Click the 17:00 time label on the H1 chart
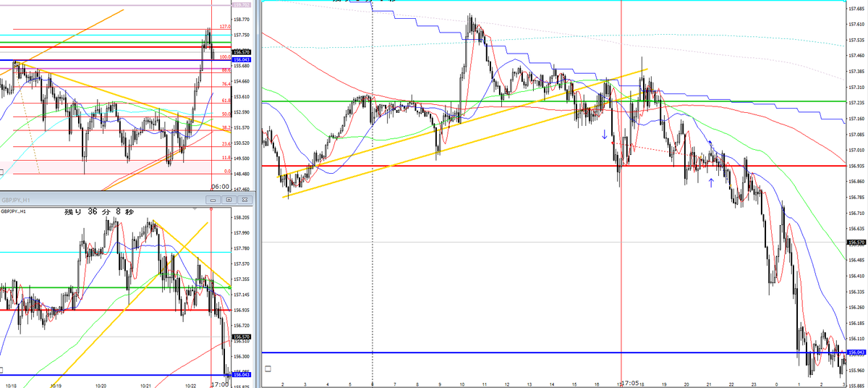868x388 pixels. click(x=220, y=384)
